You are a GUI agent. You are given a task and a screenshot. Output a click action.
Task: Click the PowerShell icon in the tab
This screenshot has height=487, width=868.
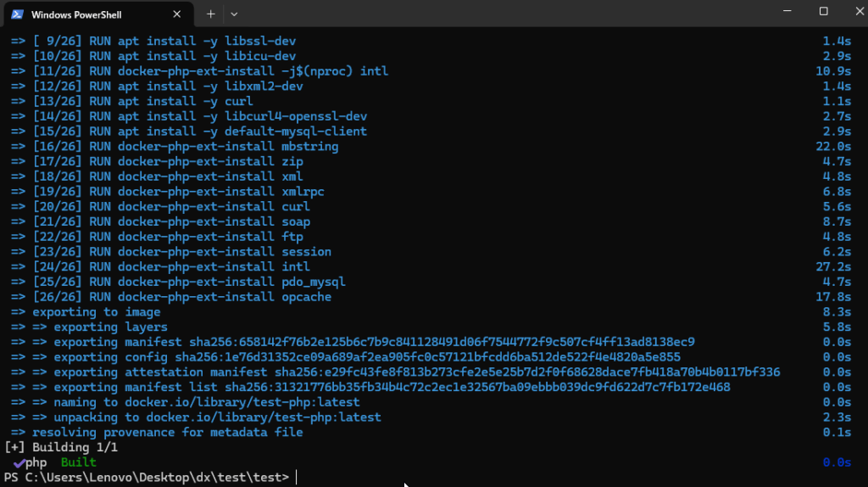pyautogui.click(x=16, y=14)
